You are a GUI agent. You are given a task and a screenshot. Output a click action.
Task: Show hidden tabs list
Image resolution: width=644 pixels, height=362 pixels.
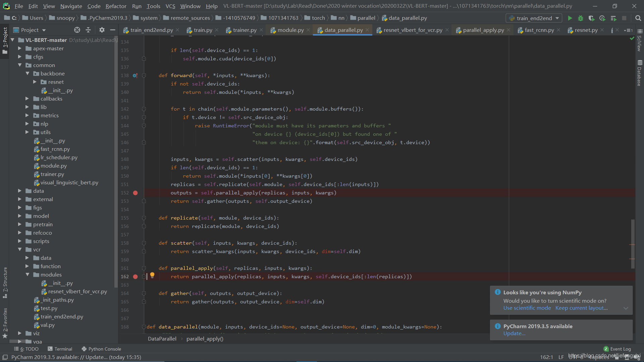(x=628, y=30)
